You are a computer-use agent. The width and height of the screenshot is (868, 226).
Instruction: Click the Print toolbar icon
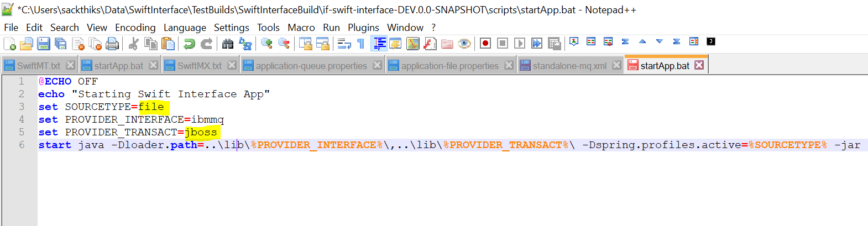pyautogui.click(x=112, y=44)
